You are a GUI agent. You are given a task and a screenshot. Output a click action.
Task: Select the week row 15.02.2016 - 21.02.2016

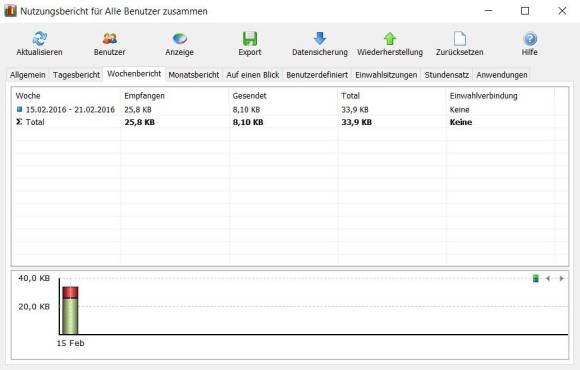[x=290, y=110]
